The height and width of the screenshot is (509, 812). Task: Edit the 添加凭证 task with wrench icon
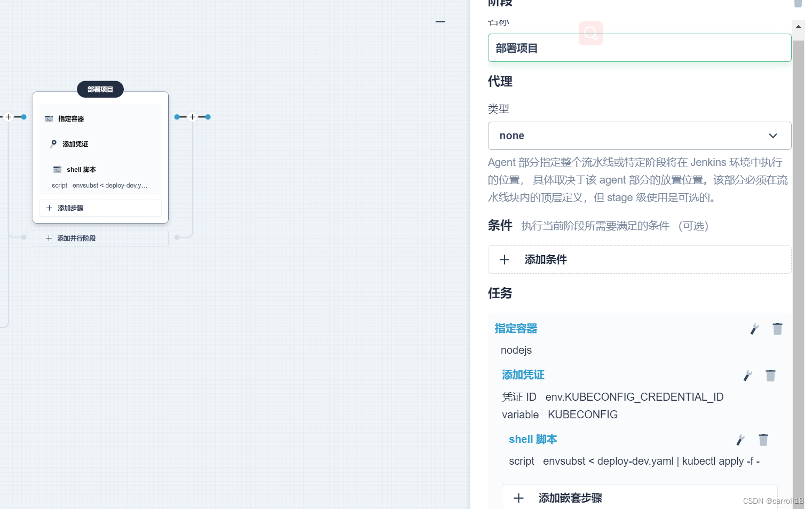tap(747, 376)
